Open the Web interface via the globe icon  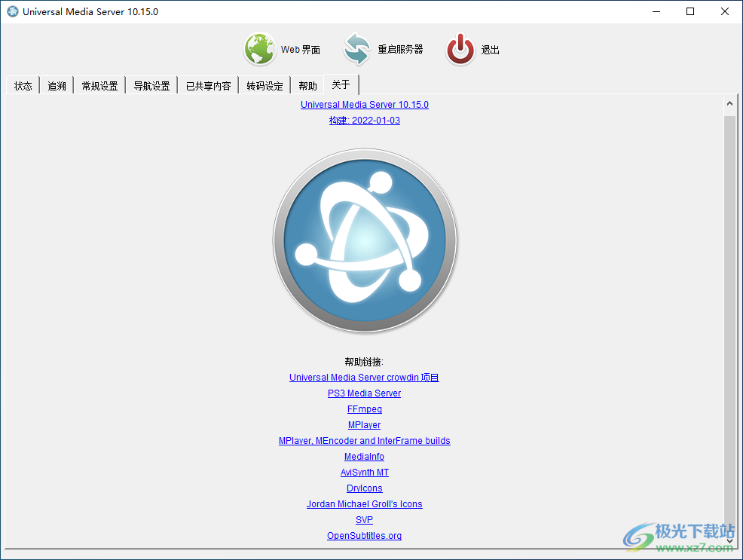pos(259,48)
